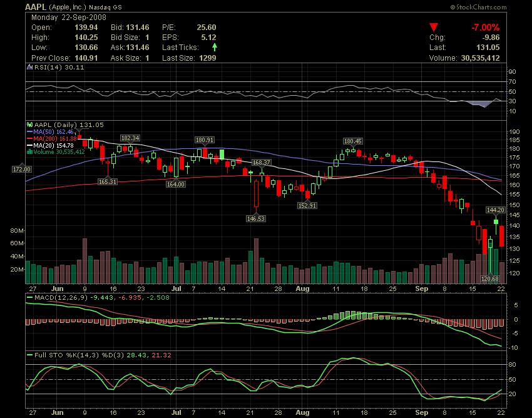The width and height of the screenshot is (532, 418).
Task: Click the Prev Close value 140.91
Action: tap(86, 58)
